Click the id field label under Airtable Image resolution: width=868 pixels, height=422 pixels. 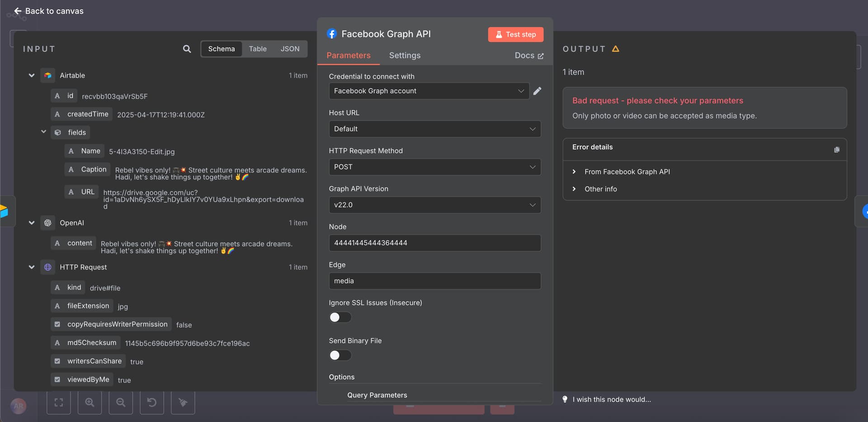[64, 95]
